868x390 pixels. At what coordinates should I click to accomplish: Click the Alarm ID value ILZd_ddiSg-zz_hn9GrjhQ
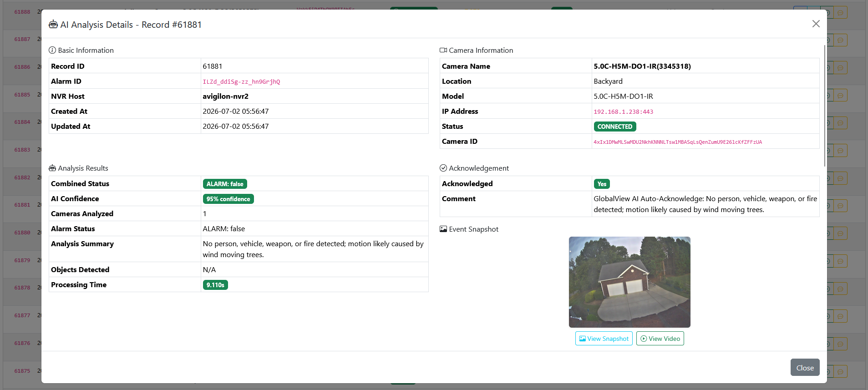pos(241,81)
